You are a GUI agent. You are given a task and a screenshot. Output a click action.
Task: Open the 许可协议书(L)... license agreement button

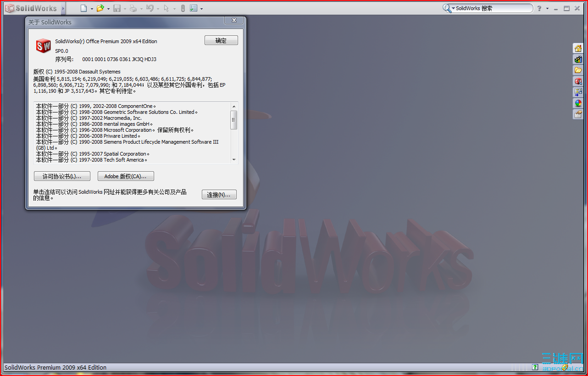[62, 176]
